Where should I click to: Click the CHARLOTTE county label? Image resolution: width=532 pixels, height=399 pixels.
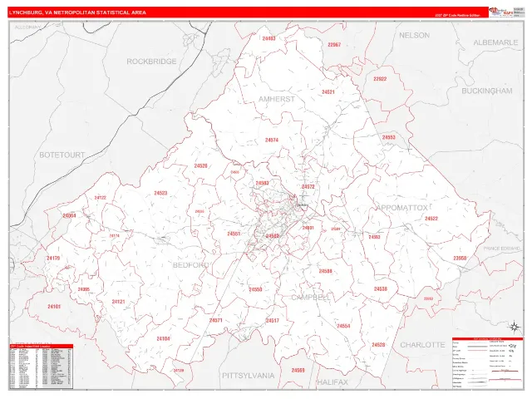pyautogui.click(x=422, y=345)
